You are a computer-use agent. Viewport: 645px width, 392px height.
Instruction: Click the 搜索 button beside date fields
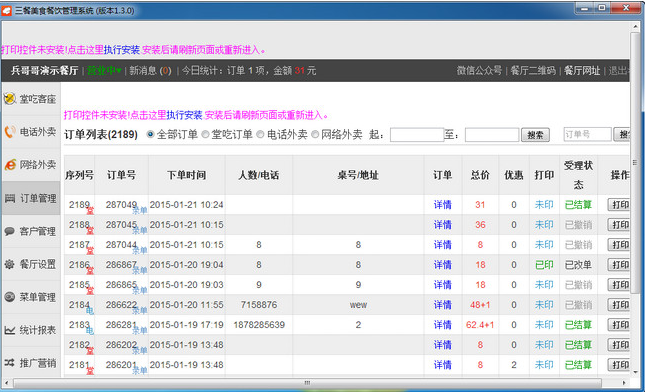(x=535, y=135)
